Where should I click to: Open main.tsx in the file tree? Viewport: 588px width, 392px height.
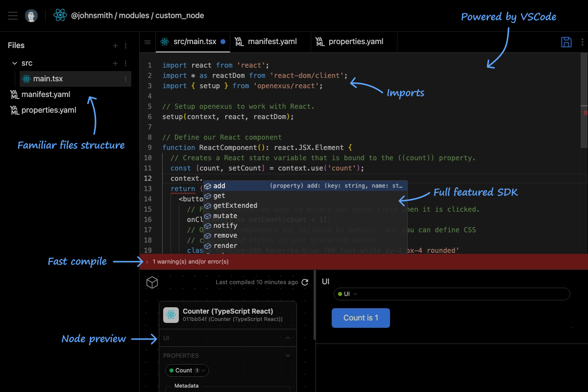click(75, 79)
